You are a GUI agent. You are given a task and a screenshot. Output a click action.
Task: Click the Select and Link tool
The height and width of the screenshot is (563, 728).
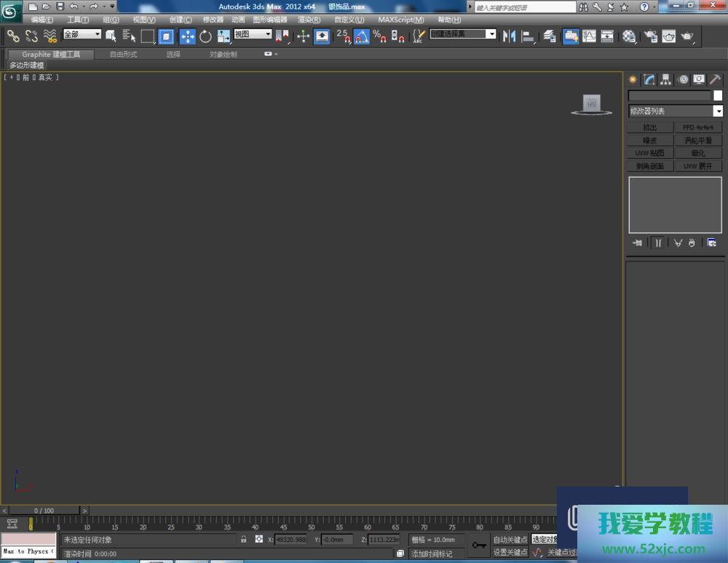pos(13,36)
